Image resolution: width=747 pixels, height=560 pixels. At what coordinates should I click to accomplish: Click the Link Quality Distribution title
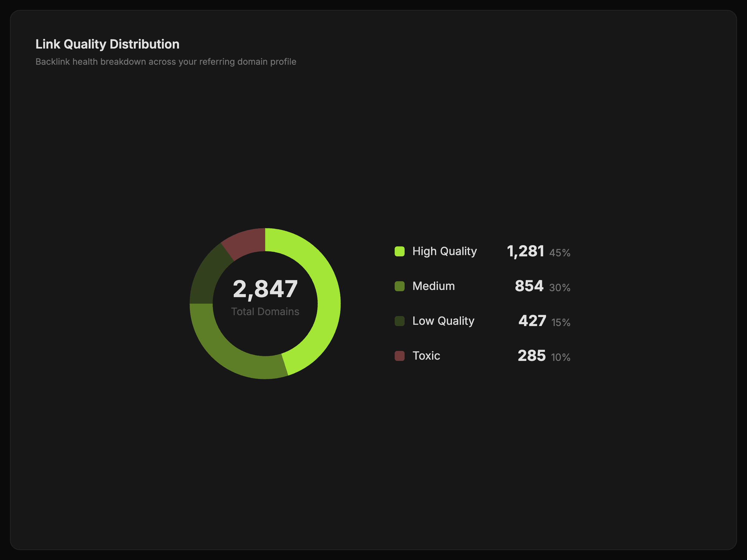pyautogui.click(x=107, y=44)
